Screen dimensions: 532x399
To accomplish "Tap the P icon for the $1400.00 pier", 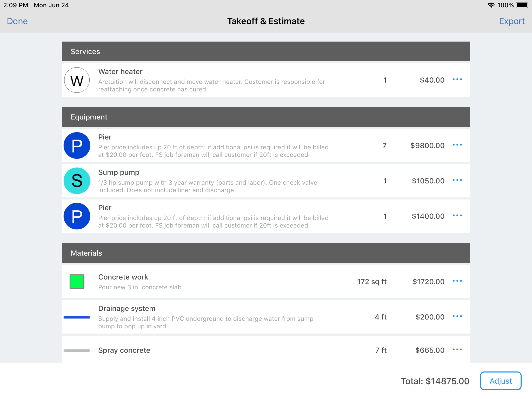I will point(77,216).
